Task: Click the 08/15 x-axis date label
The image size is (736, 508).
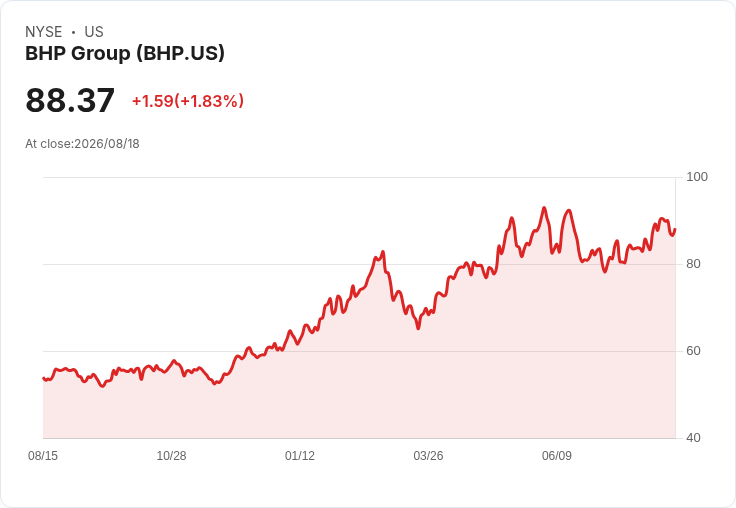Action: [43, 455]
